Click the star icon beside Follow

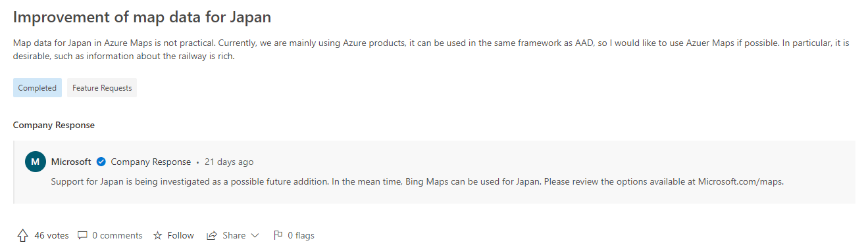157,235
